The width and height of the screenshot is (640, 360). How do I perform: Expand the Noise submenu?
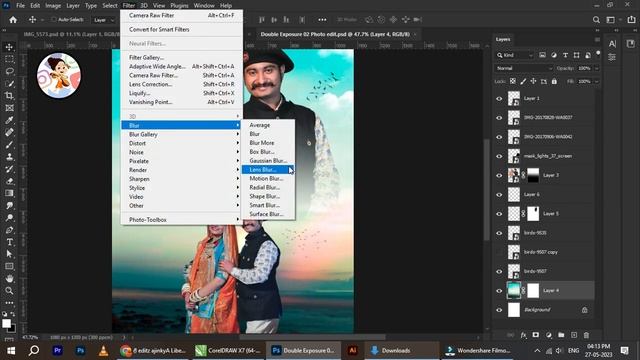pyautogui.click(x=182, y=152)
